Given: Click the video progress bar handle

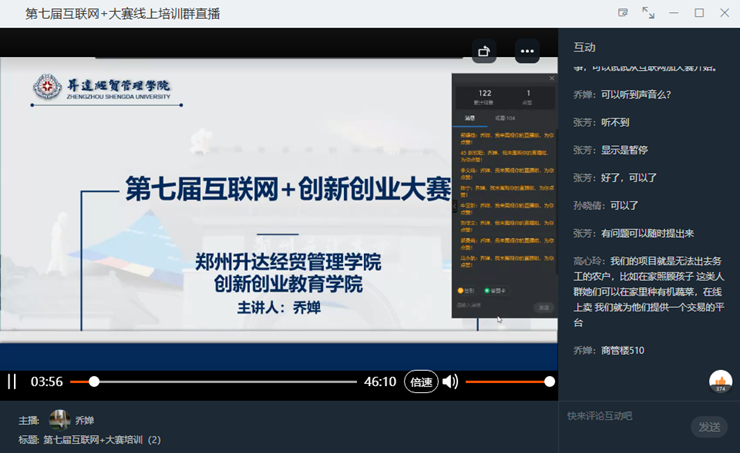Looking at the screenshot, I should [x=94, y=381].
